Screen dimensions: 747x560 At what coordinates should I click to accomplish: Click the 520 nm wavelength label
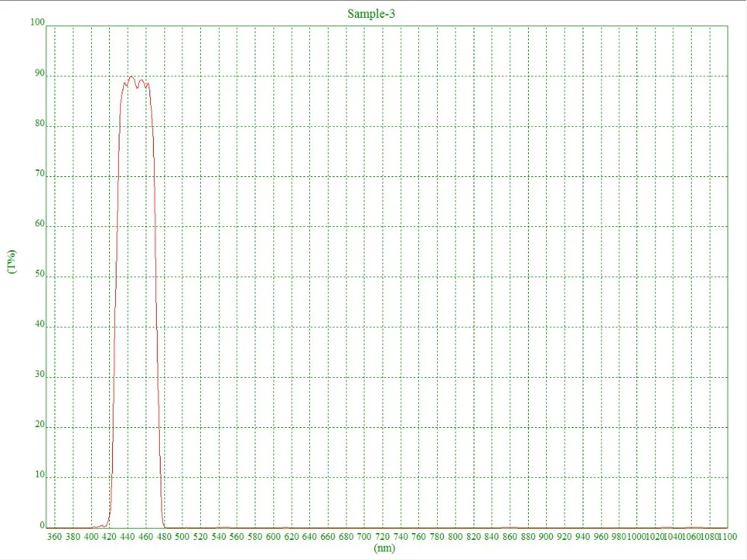tap(200, 537)
